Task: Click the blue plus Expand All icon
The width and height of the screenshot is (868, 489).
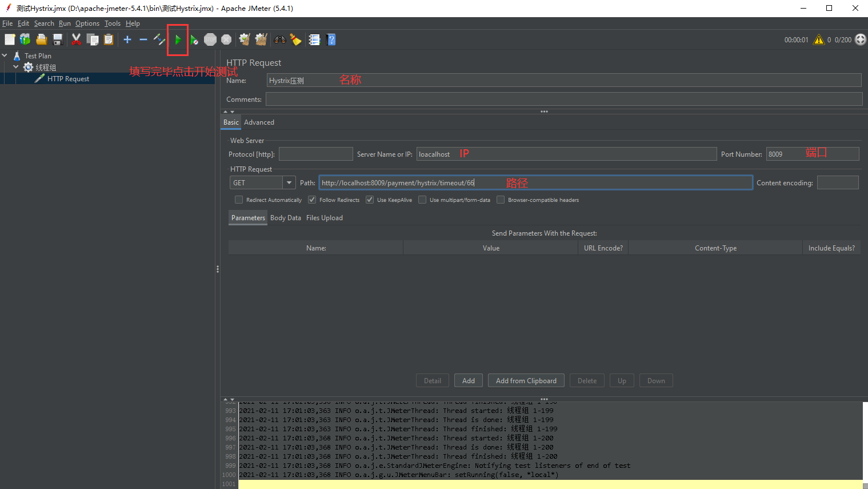Action: pos(127,39)
